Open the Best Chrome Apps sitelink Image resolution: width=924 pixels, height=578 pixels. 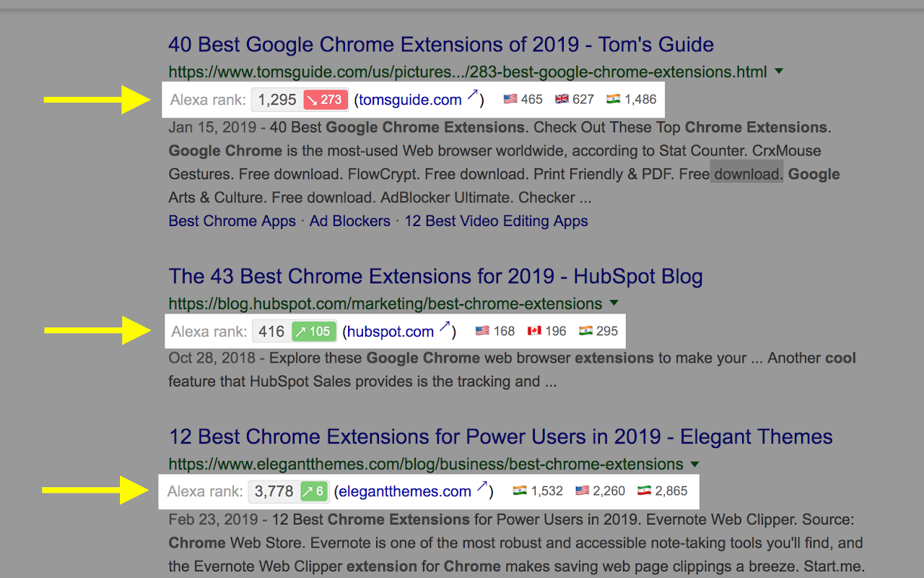pos(232,221)
